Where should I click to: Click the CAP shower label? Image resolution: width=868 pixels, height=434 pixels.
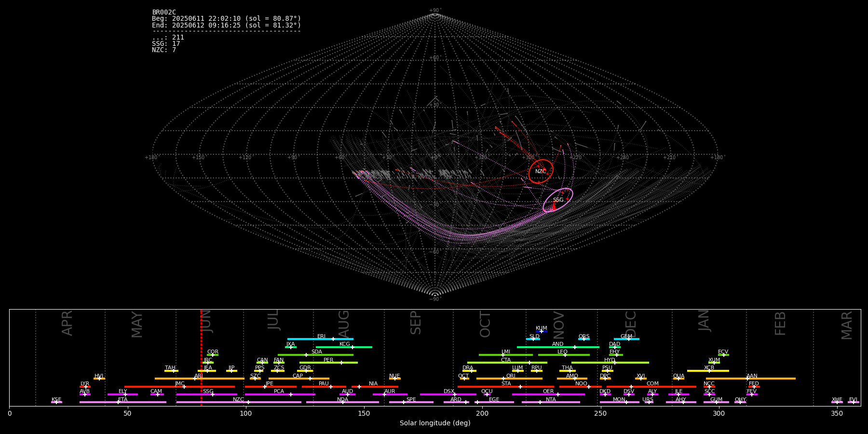pos(298,376)
